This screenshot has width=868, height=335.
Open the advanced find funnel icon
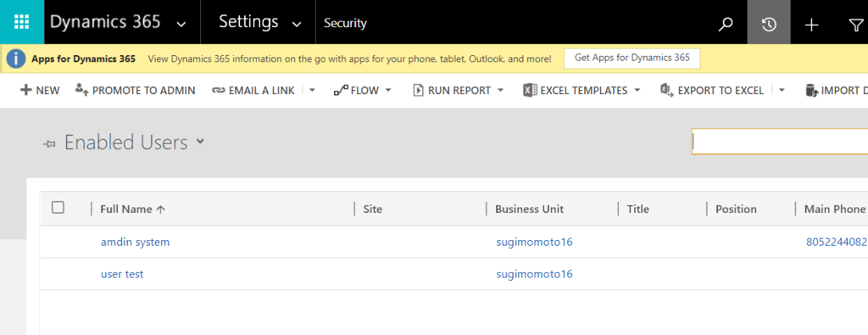click(856, 25)
